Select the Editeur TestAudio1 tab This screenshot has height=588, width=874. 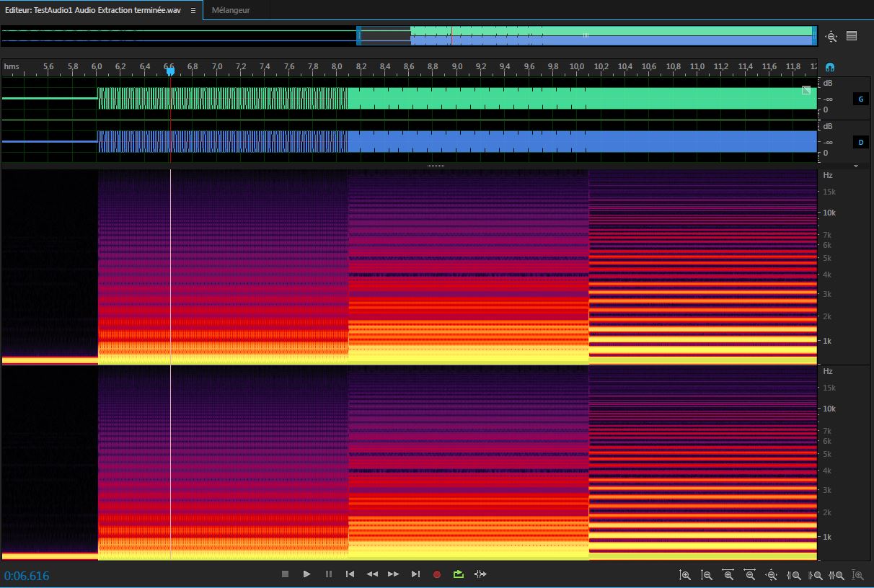92,11
